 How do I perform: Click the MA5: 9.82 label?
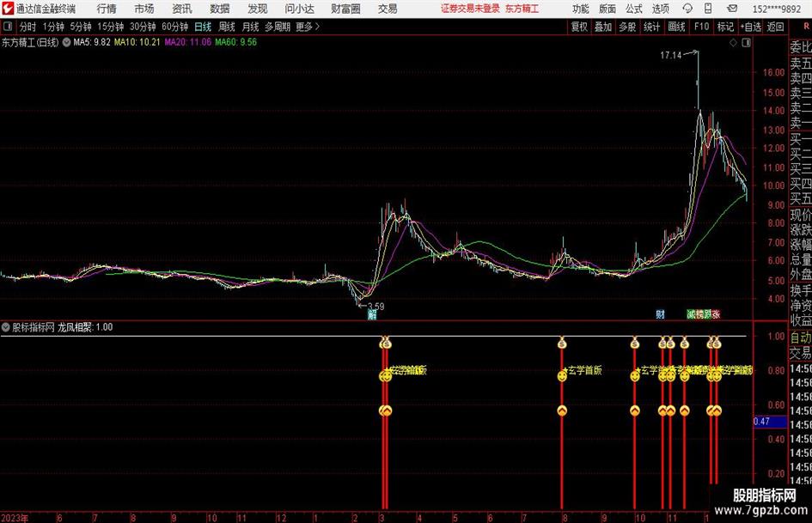pos(92,42)
